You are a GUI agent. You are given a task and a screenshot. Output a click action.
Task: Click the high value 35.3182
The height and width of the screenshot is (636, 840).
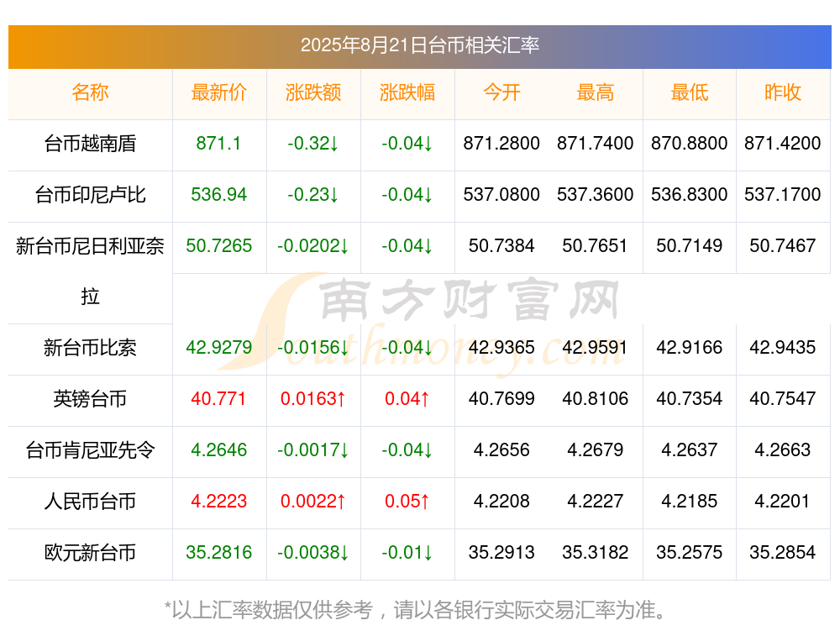tap(596, 553)
